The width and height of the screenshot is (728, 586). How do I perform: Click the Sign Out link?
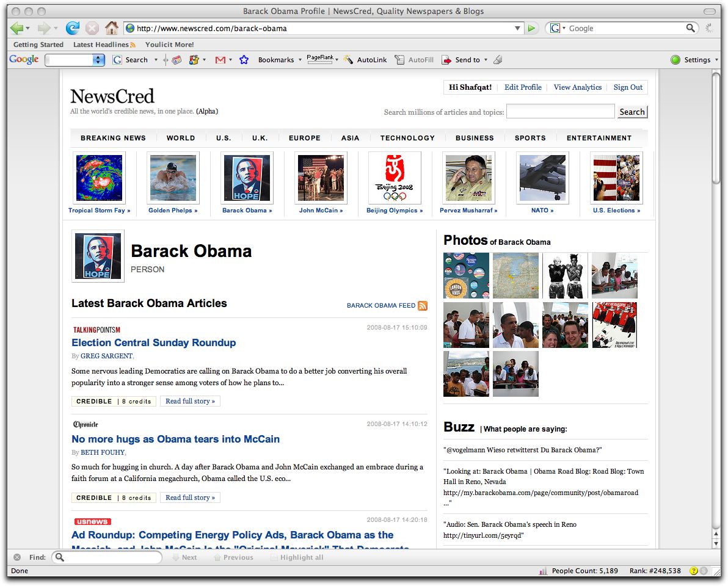628,87
